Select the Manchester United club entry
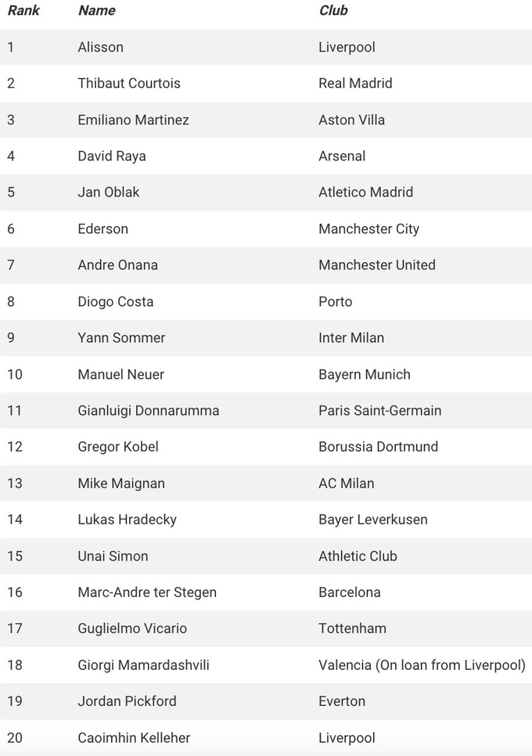This screenshot has width=532, height=756. 376,265
